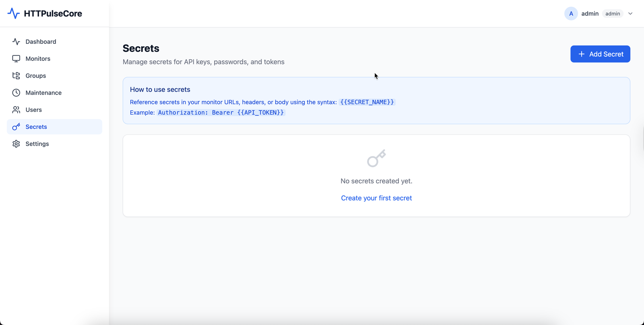Click the Maintenance clock icon

(16, 93)
